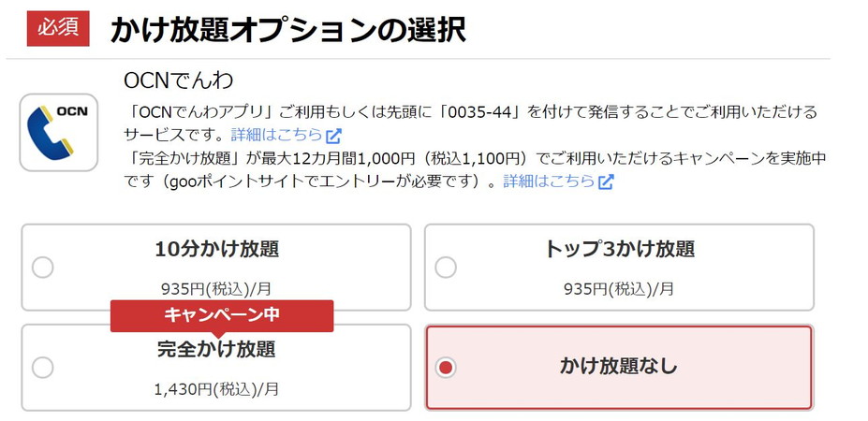This screenshot has width=868, height=421.
Task: Click the 1,430円(税込)/月 price text
Action: pos(216,389)
